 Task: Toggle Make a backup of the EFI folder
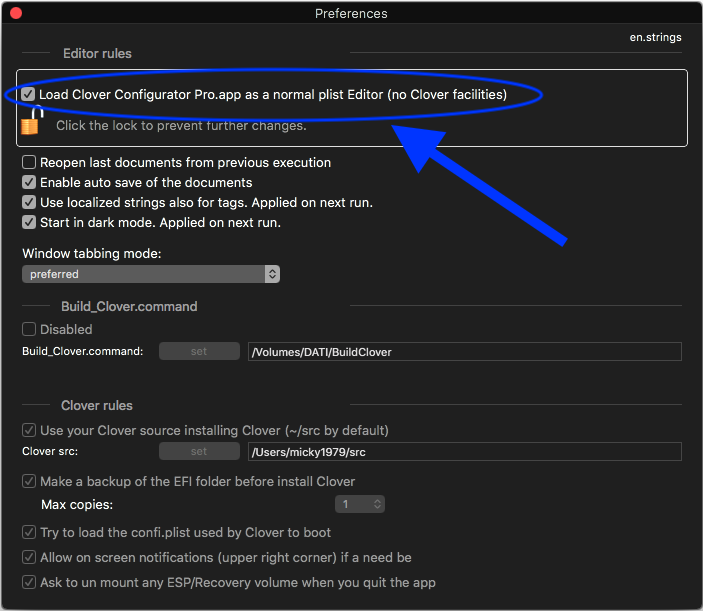click(x=29, y=481)
